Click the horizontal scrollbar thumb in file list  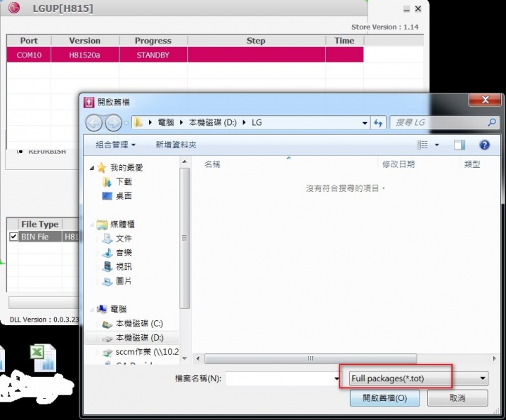pos(311,358)
